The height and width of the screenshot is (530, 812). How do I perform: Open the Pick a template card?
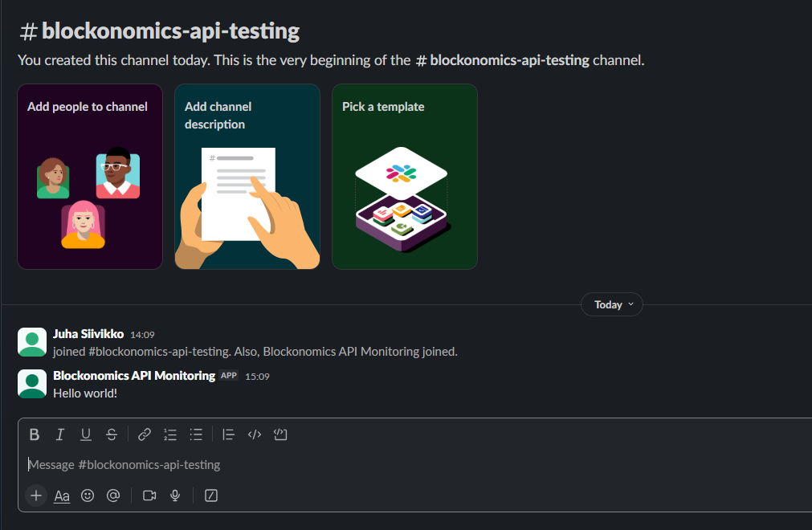coord(405,177)
